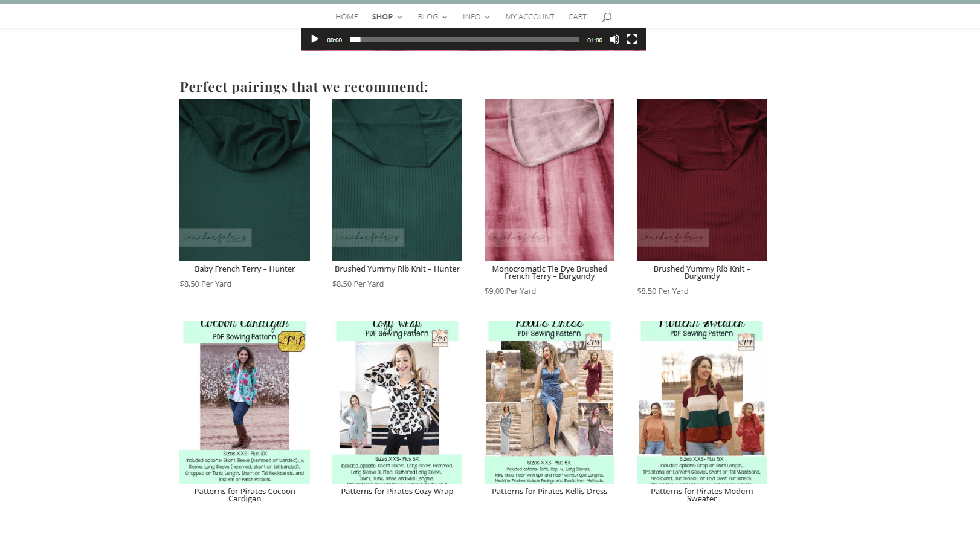Expand the INFO dropdown menu
980x537 pixels.
(476, 17)
